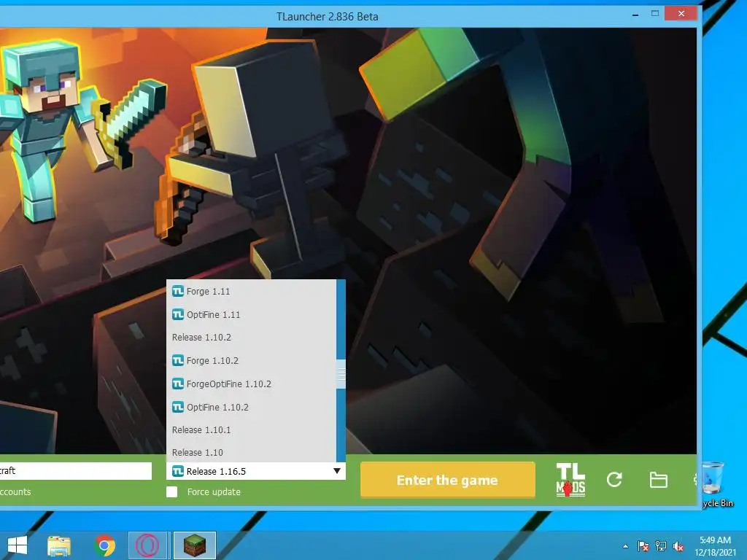Select Forge 1.11 from version list
The image size is (747, 560).
tap(251, 291)
